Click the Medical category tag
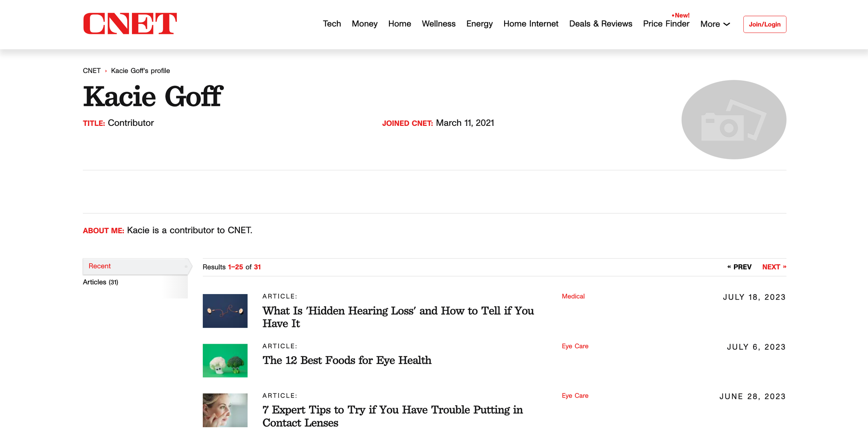This screenshot has width=868, height=439. (x=573, y=296)
